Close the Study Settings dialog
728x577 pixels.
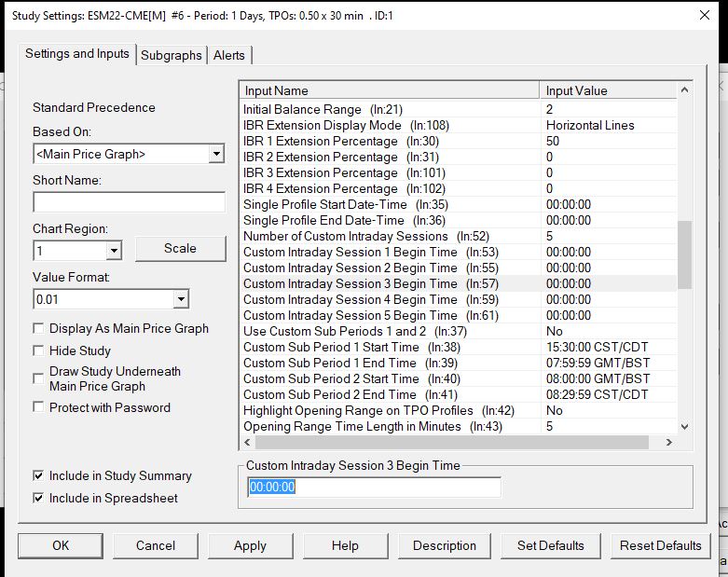[705, 15]
